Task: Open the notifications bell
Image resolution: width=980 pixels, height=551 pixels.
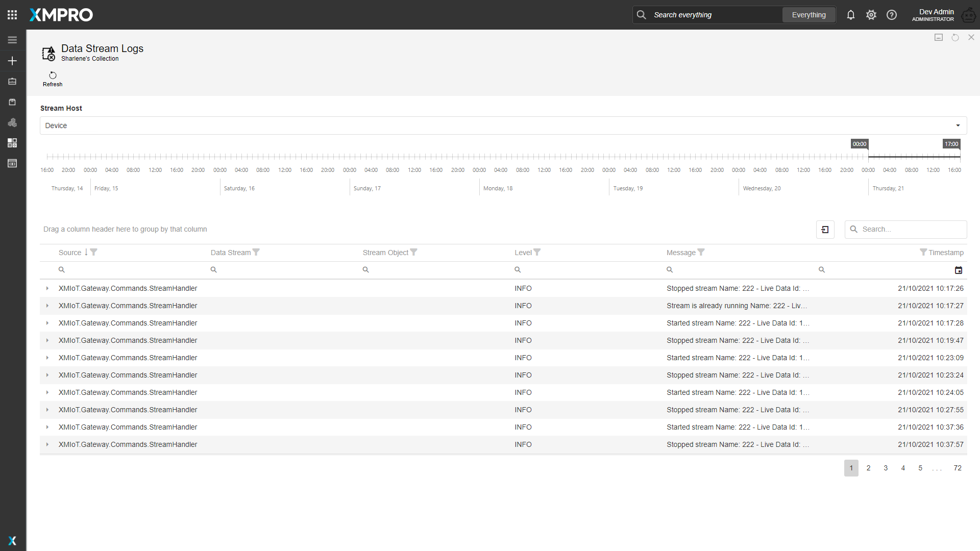Action: click(850, 15)
